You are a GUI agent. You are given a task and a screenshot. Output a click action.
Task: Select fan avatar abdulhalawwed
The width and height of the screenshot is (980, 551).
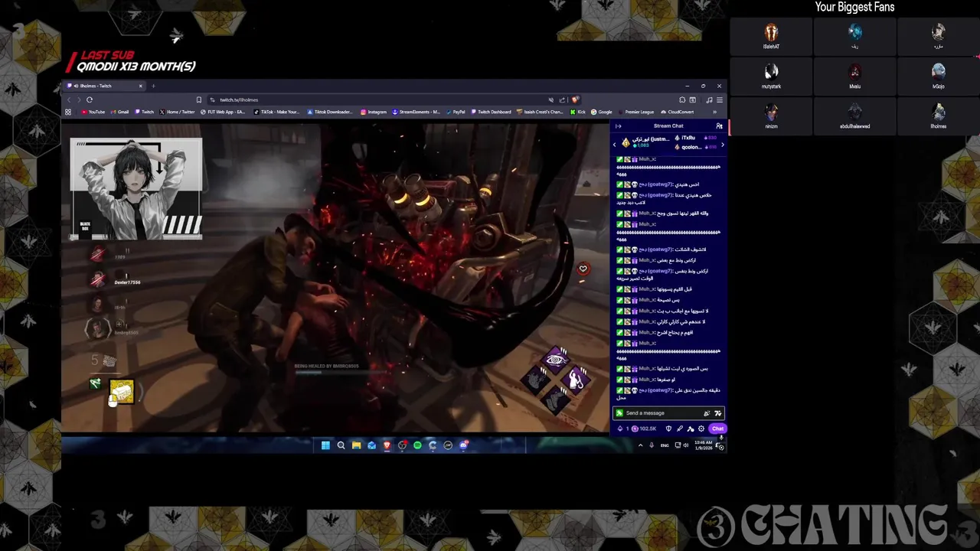coord(854,112)
